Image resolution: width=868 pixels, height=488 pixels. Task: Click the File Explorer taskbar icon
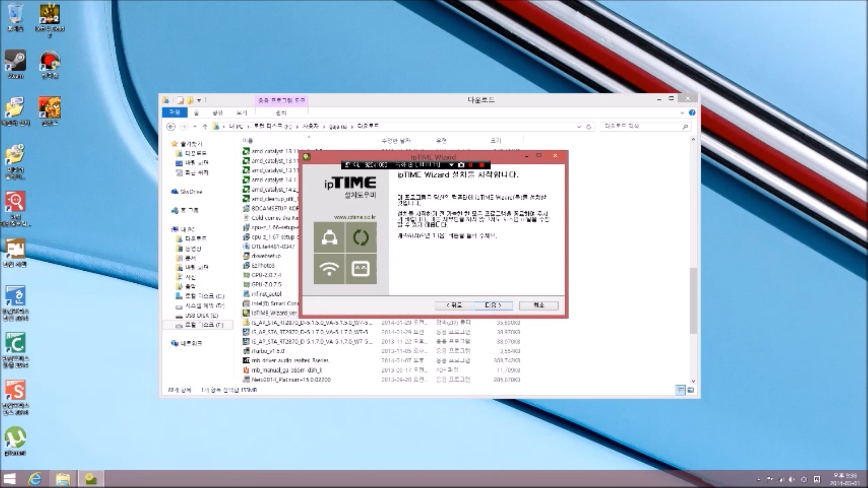[63, 479]
